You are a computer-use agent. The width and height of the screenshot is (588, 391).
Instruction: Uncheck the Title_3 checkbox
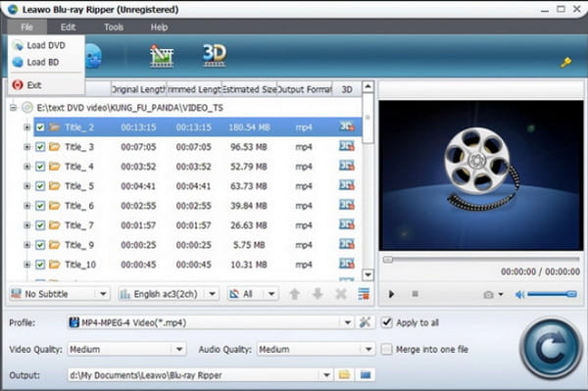pos(40,147)
